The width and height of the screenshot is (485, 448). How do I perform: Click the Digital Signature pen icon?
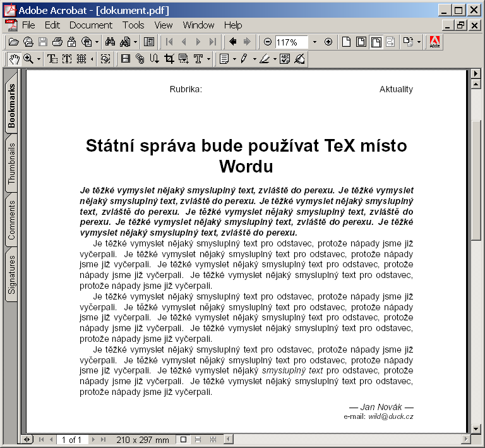click(299, 59)
